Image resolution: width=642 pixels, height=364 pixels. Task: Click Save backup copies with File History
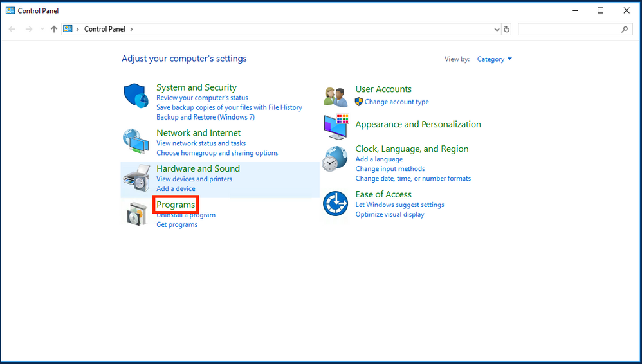tap(229, 107)
